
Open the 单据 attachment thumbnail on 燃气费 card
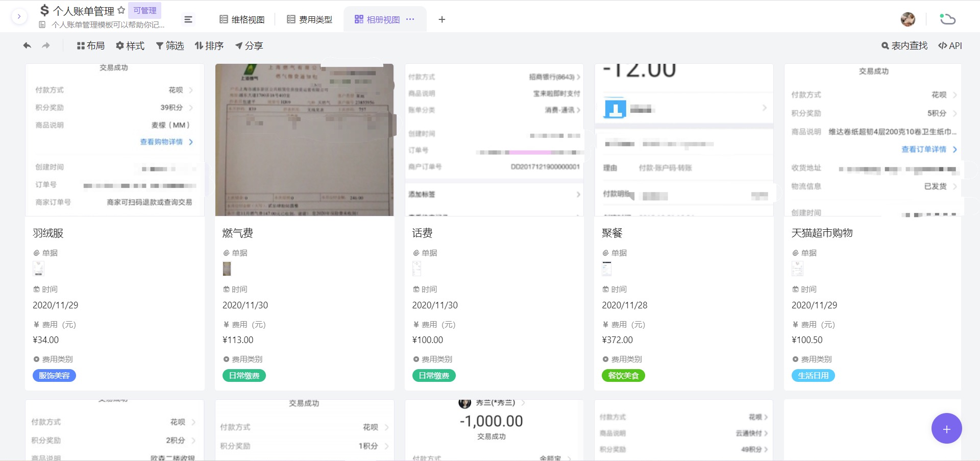(x=227, y=269)
